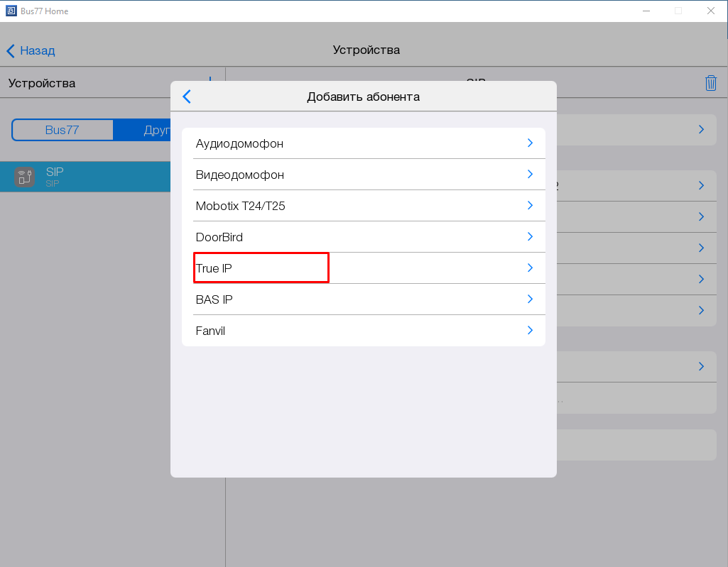
Task: Switch to the Bus77 segment
Action: coord(63,130)
